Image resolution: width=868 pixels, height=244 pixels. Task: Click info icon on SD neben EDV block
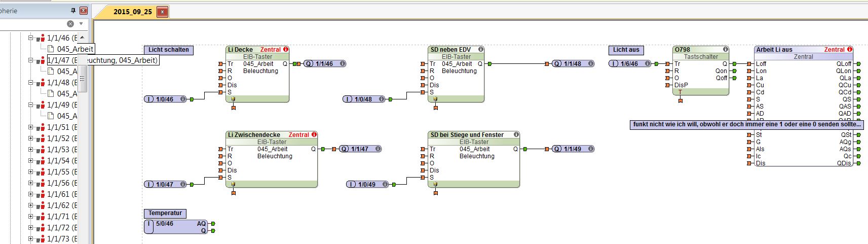[481, 50]
